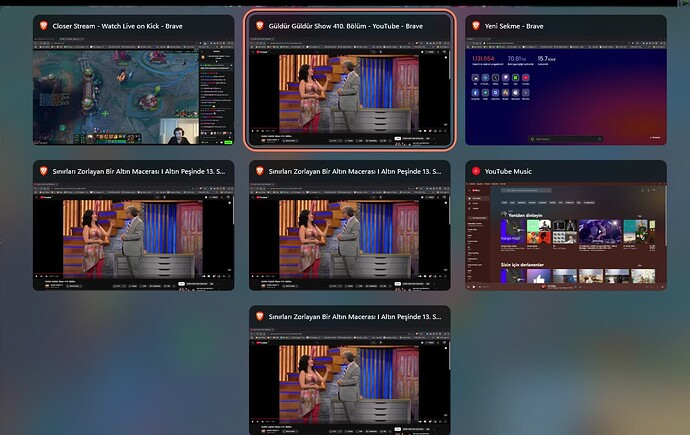The height and width of the screenshot is (435, 690).
Task: Click 'Yeniden dinleyin' heading in YouTube Music
Action: [525, 215]
